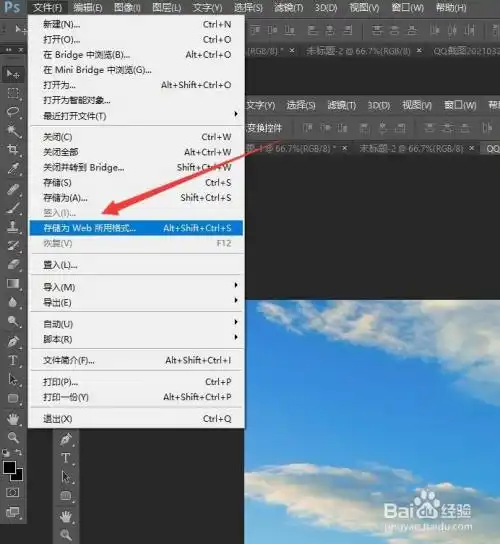This screenshot has width=500, height=544.
Task: Open the 编辑(E) menu
Action: [88, 7]
